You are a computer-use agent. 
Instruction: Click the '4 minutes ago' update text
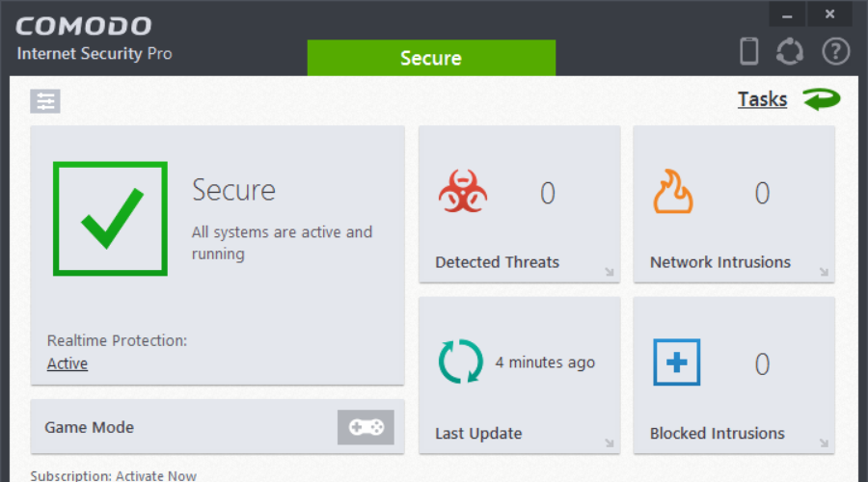(x=545, y=362)
